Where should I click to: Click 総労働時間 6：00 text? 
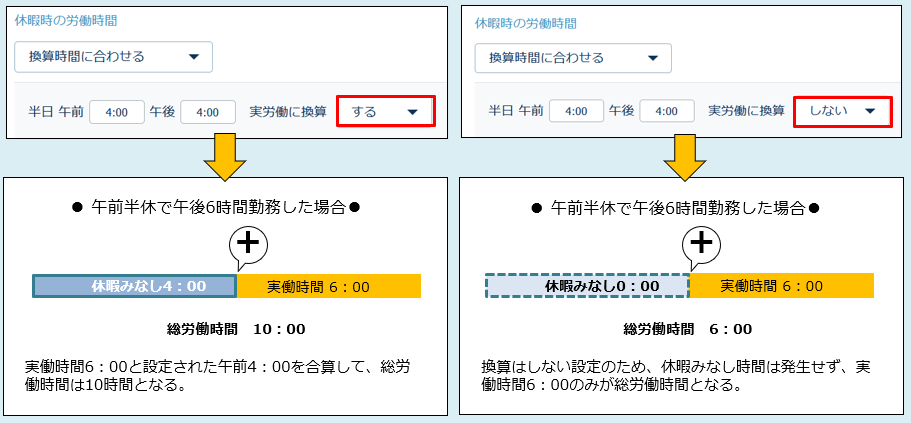point(687,329)
